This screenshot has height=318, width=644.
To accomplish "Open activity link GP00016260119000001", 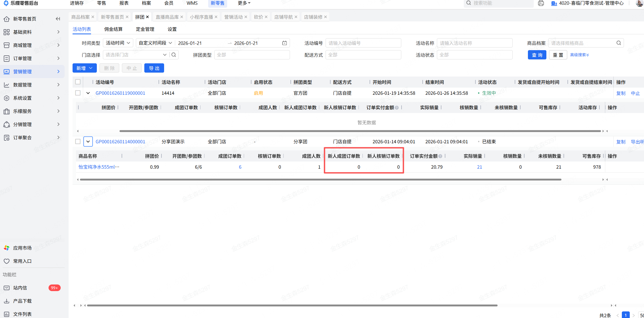I will [120, 93].
